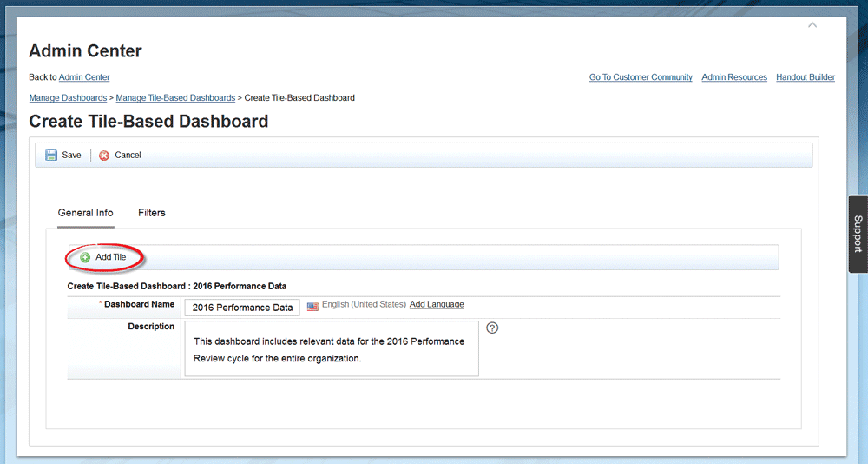Navigate to Manage Dashboards breadcrumb
Image resolution: width=868 pixels, height=464 pixels.
[68, 98]
